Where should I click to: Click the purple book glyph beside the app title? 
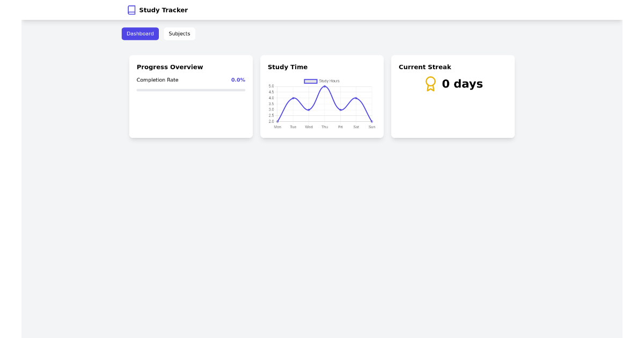pyautogui.click(x=131, y=10)
